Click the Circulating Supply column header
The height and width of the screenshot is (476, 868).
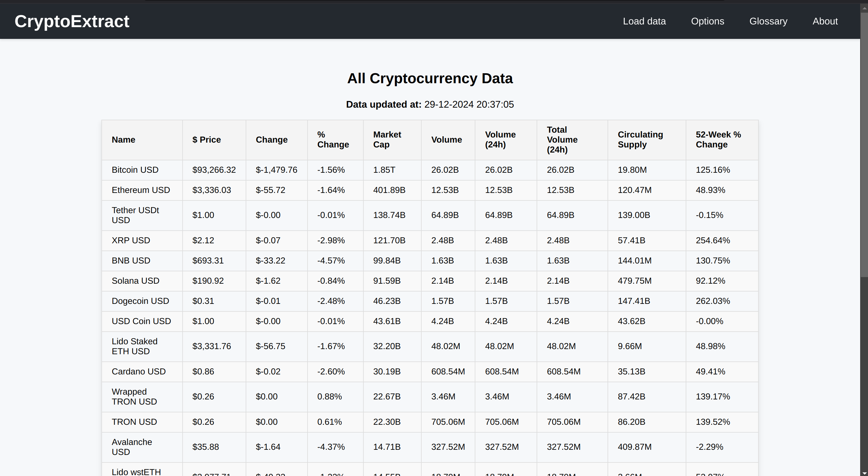pos(640,140)
